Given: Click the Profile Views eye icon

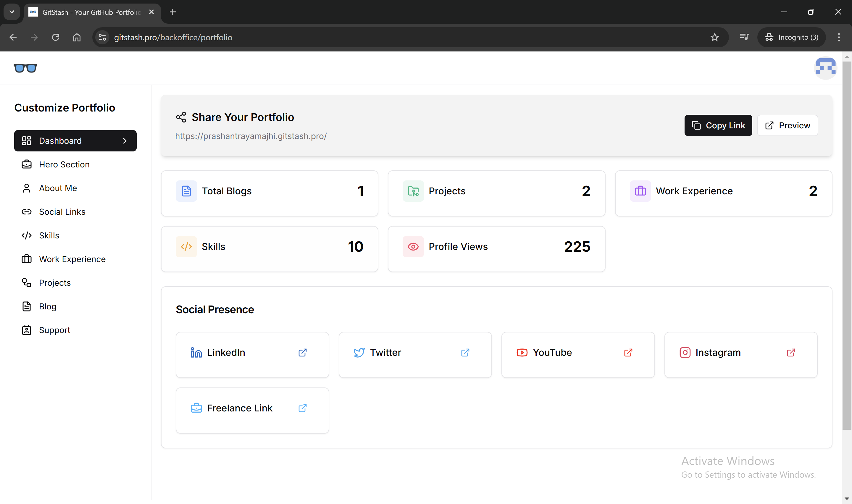Looking at the screenshot, I should (413, 247).
